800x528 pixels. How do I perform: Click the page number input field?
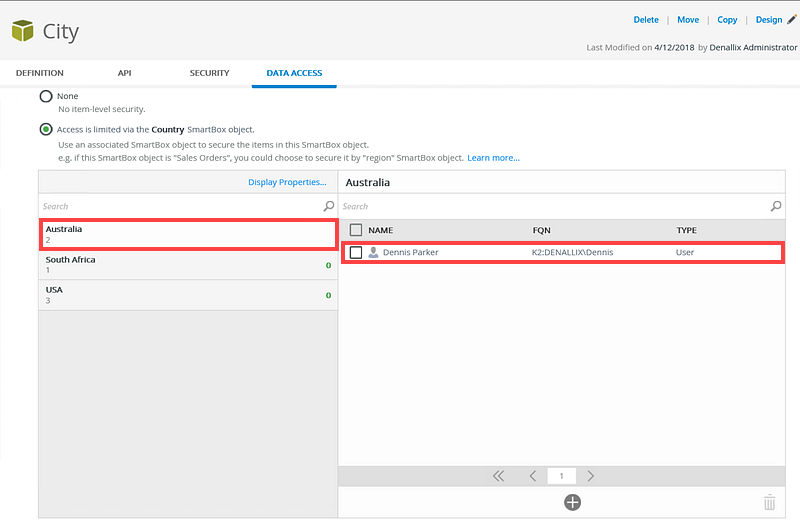coord(561,476)
